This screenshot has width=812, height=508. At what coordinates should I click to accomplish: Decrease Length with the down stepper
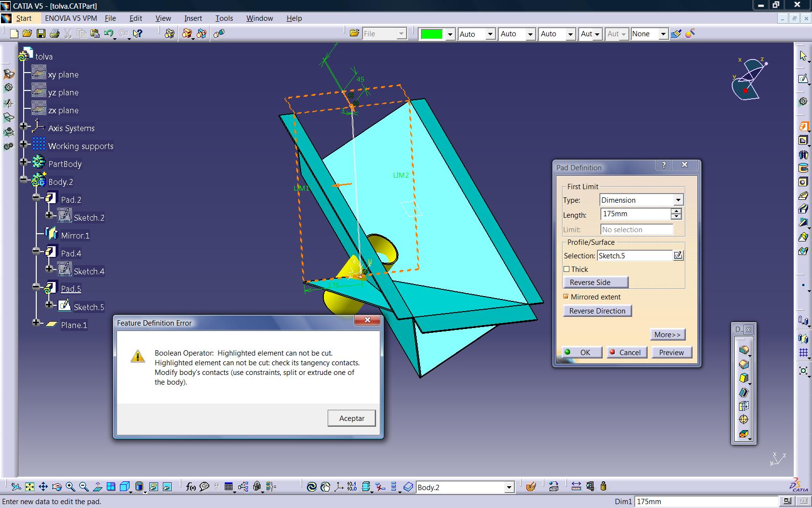coord(677,217)
